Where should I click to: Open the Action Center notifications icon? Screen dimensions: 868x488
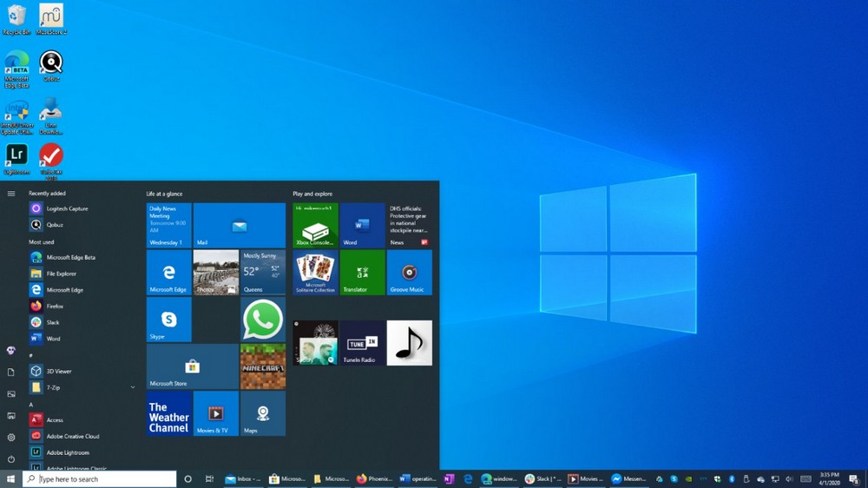[x=855, y=479]
